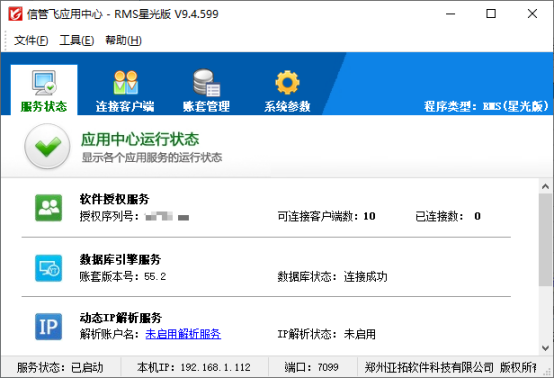Click the 信管飞 app logo in title bar
This screenshot has height=378, width=554.
click(x=15, y=14)
